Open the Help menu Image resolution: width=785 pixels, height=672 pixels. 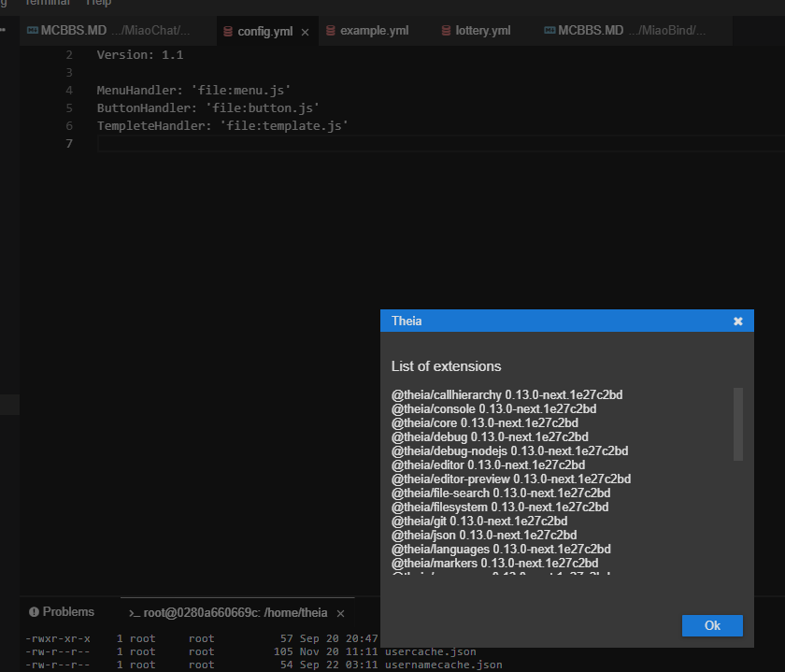coord(97,3)
